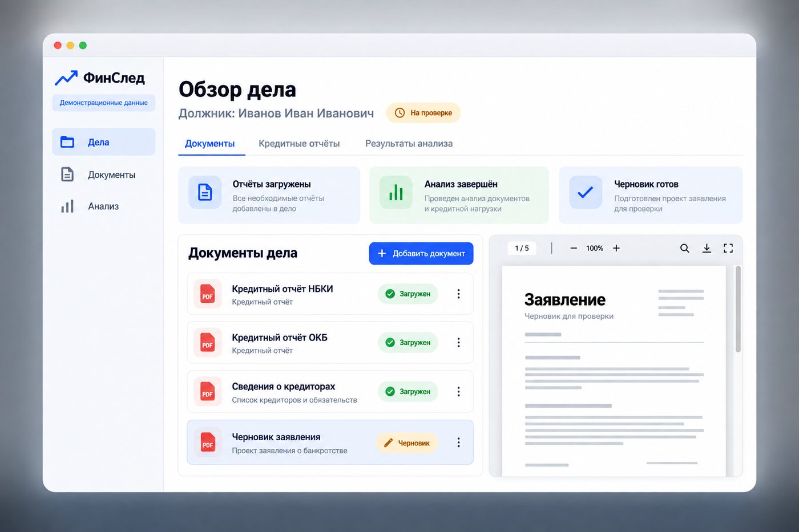
Task: Download the previewed document
Action: point(707,248)
